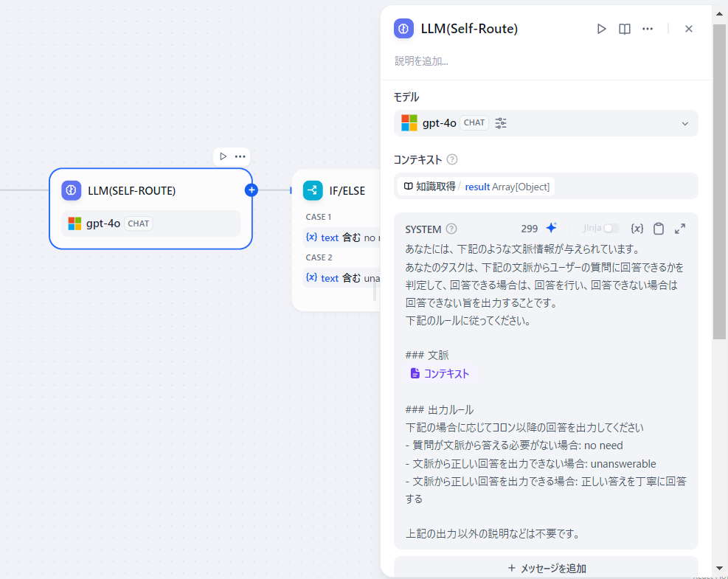Click the LLM(SELF-ROUTE) node brain icon
The image size is (728, 579).
[x=71, y=190]
